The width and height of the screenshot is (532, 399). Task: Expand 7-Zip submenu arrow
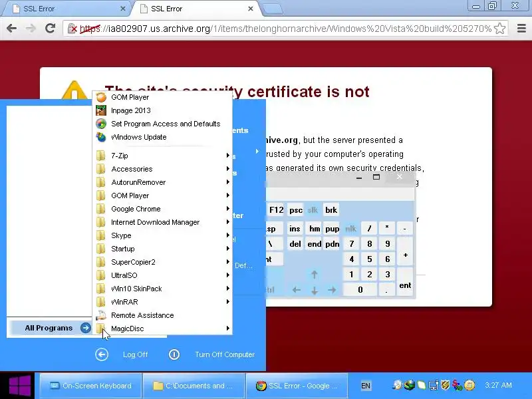point(228,156)
